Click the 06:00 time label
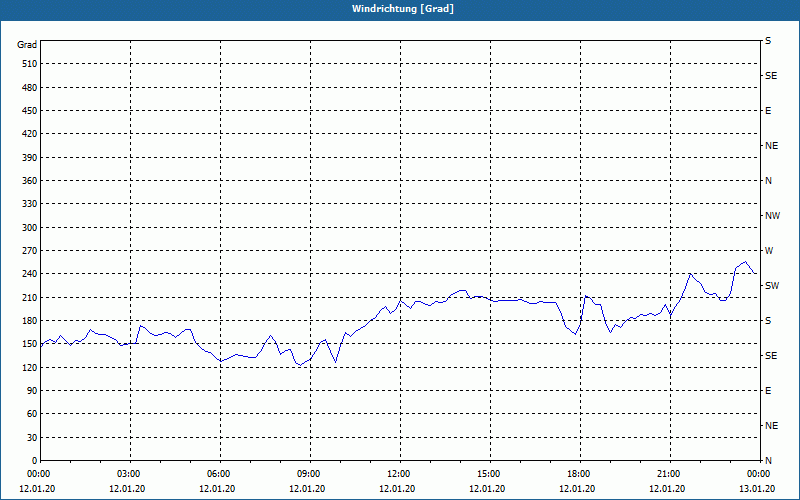800x500 pixels. 220,474
